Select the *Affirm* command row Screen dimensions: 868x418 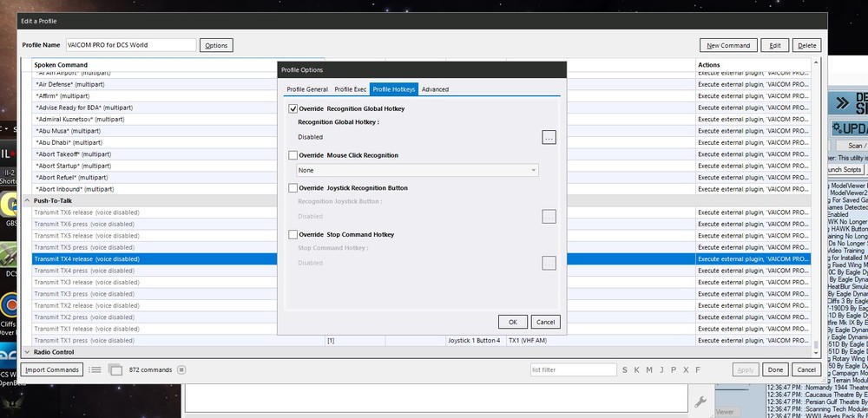tap(421, 95)
